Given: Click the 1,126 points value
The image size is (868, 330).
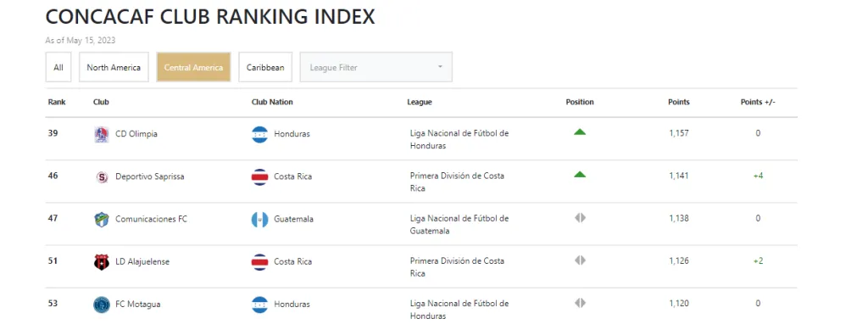Looking at the screenshot, I should click(679, 260).
